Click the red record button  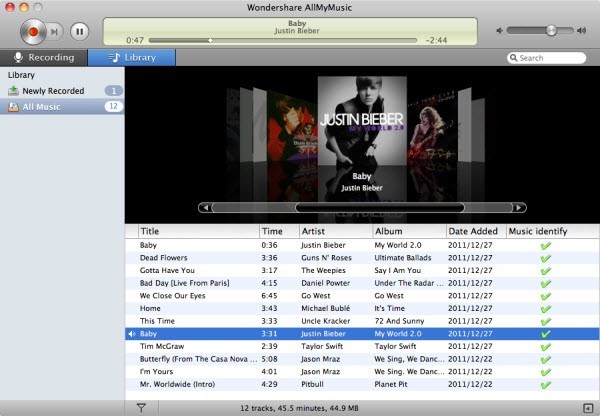click(32, 31)
